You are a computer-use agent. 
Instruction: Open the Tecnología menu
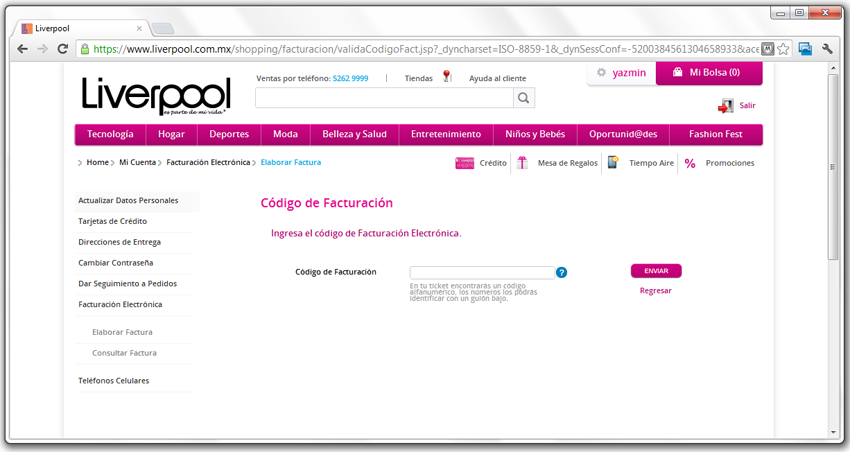[110, 134]
